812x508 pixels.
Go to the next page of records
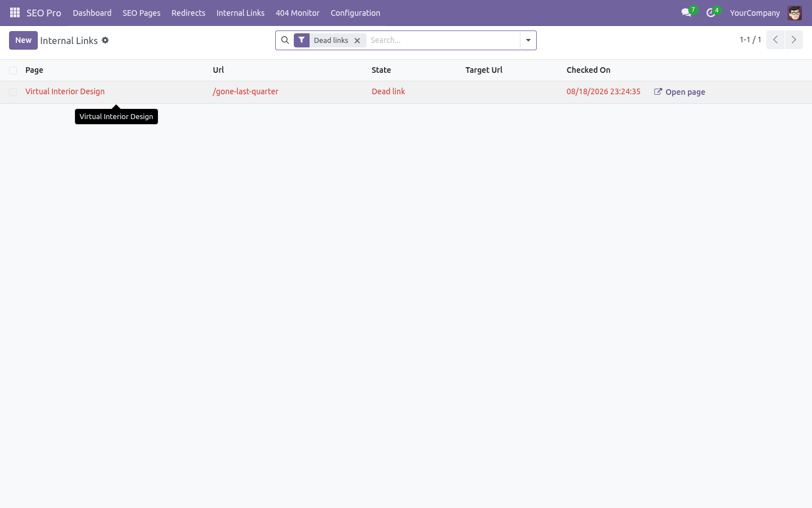click(793, 40)
